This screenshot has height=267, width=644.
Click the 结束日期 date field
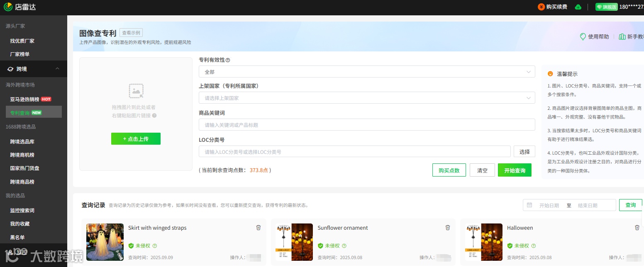pos(588,206)
